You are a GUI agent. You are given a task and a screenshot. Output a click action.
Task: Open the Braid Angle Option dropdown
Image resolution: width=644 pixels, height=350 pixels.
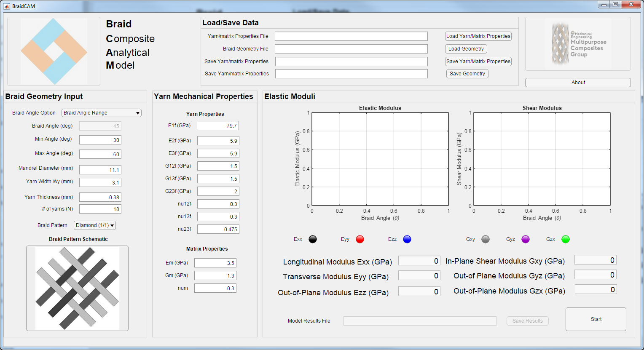[x=102, y=113]
